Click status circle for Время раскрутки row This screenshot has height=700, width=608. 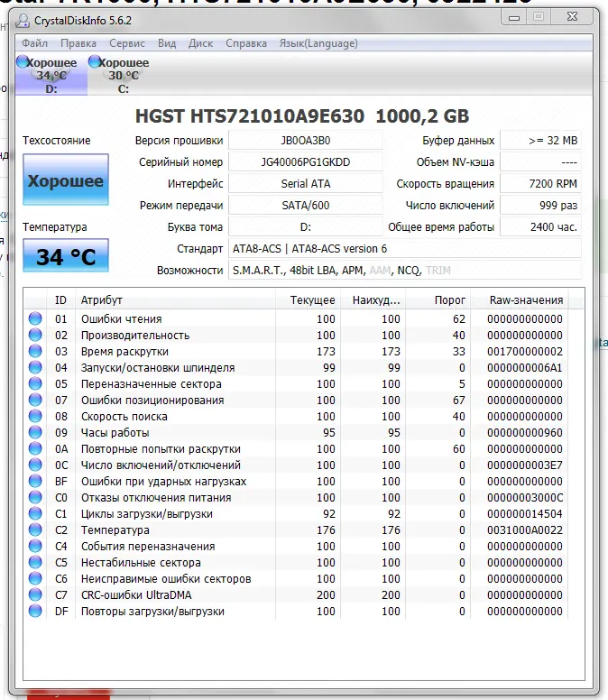[x=35, y=351]
